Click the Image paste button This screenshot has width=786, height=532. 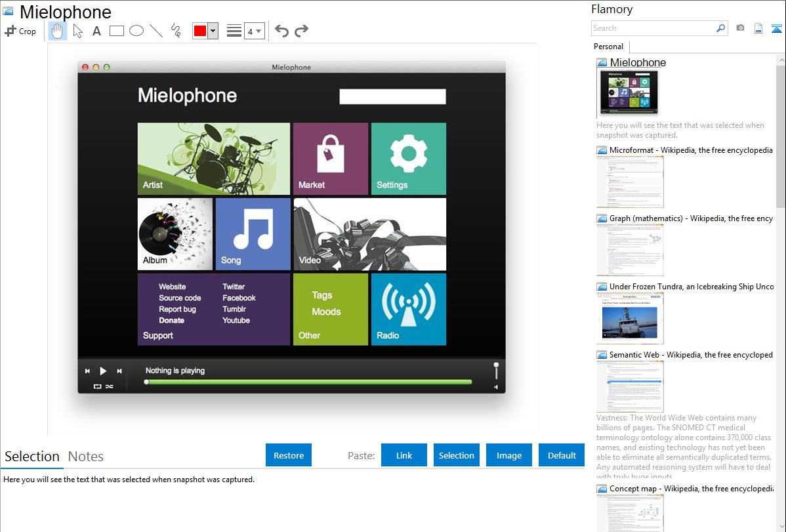tap(508, 455)
